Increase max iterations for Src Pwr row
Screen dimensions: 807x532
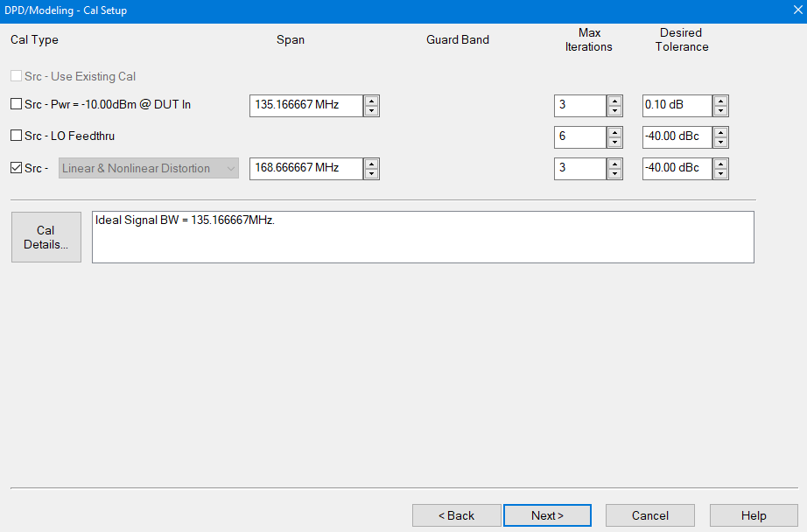click(615, 101)
